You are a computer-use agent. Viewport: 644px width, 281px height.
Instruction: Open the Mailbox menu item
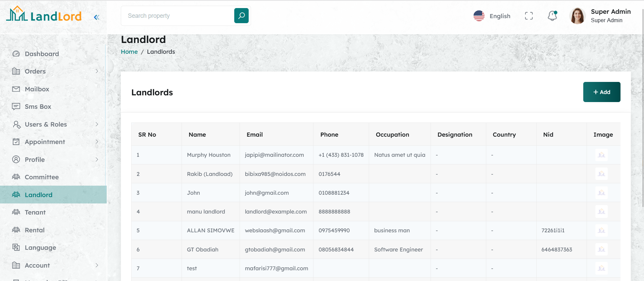click(37, 89)
